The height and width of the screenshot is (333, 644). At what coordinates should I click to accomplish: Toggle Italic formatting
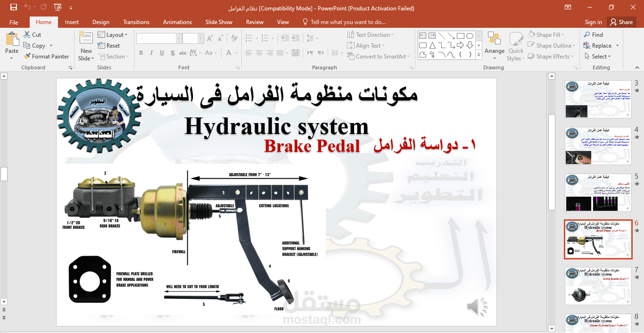[151, 53]
